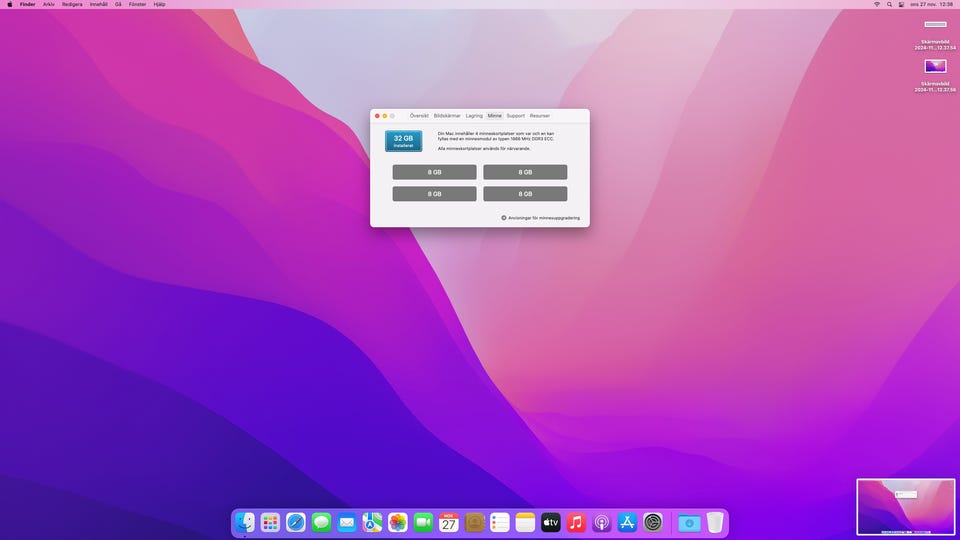This screenshot has height=540, width=960.
Task: Click the date and time in the menu bar
Action: [931, 4]
